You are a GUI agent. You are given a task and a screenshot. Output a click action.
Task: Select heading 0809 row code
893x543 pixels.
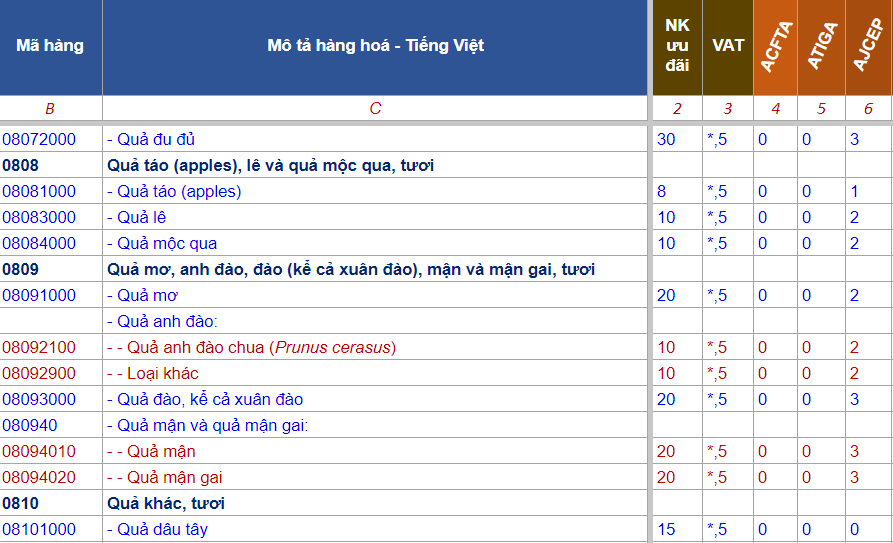19,269
